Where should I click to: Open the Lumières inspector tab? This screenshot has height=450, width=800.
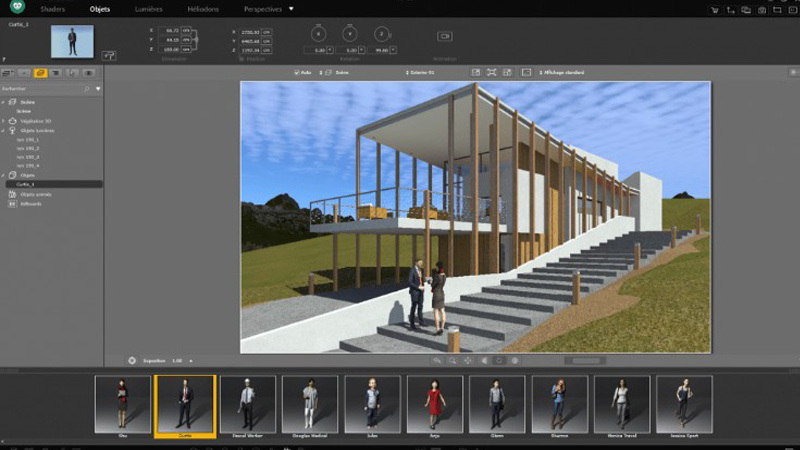point(148,9)
